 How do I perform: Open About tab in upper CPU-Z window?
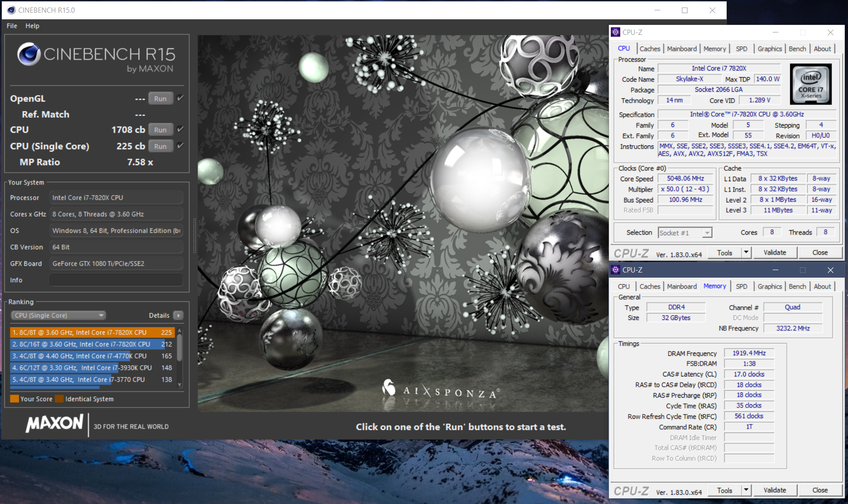(x=823, y=48)
